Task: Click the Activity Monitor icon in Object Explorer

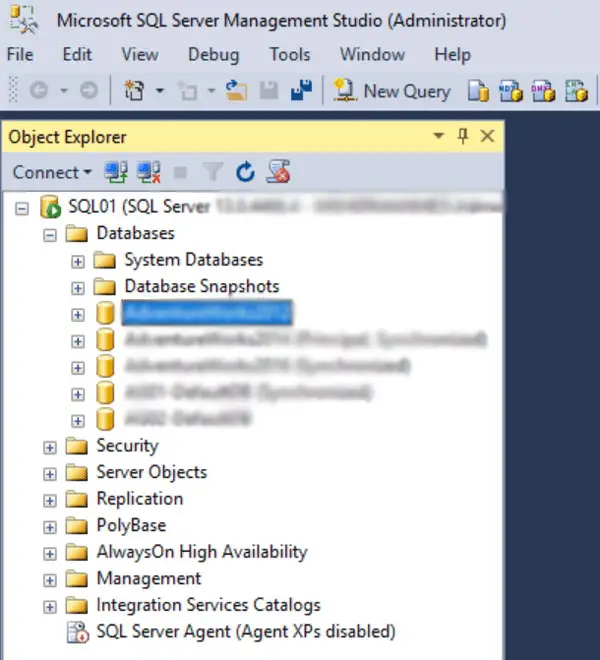Action: (279, 172)
